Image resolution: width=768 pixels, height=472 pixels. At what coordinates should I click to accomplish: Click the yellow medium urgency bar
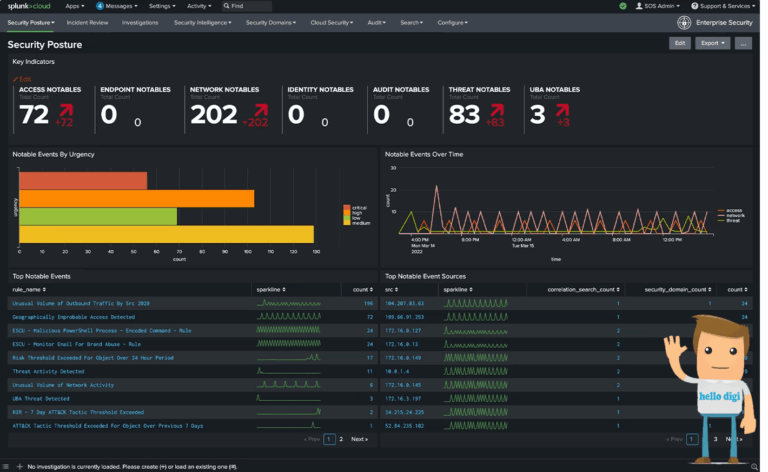click(x=167, y=234)
